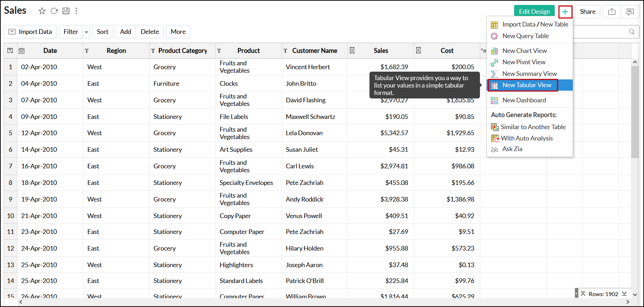Click the green plus create-new icon

click(x=565, y=12)
